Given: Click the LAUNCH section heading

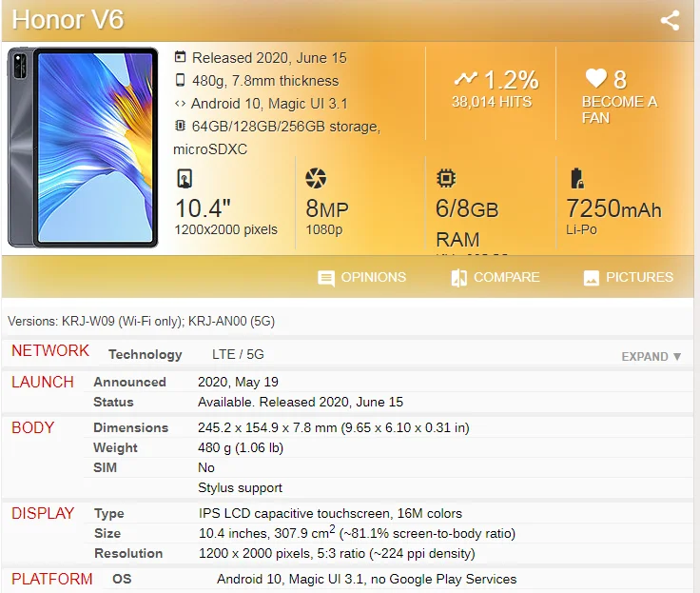Looking at the screenshot, I should [x=43, y=382].
